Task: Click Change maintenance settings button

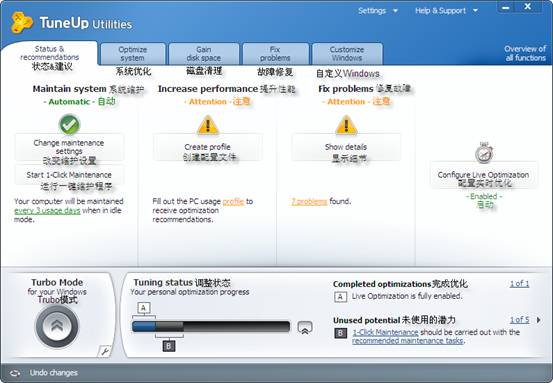Action: (69, 147)
